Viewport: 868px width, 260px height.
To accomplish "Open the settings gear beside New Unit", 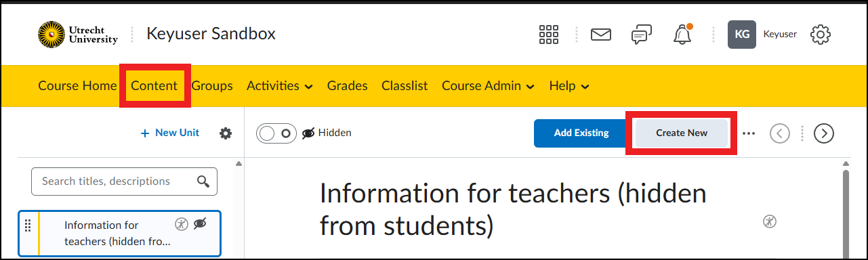I will [x=226, y=133].
